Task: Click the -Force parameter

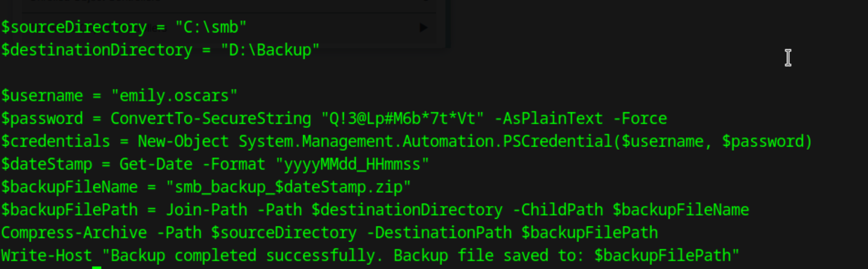Action: [x=640, y=118]
